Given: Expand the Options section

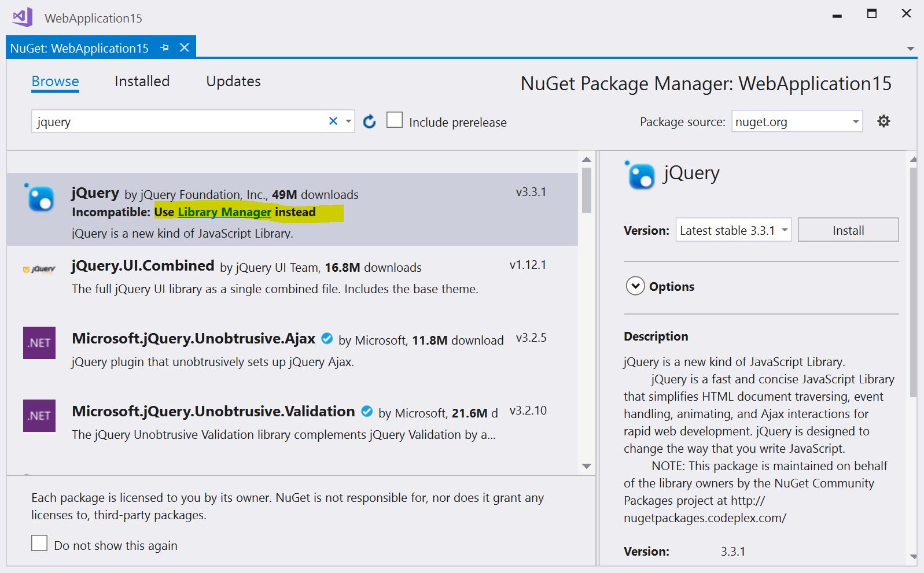Looking at the screenshot, I should coord(635,286).
